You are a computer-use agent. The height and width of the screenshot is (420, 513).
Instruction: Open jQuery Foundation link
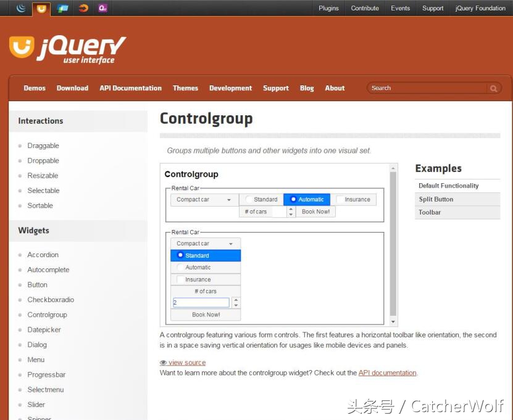tap(480, 8)
